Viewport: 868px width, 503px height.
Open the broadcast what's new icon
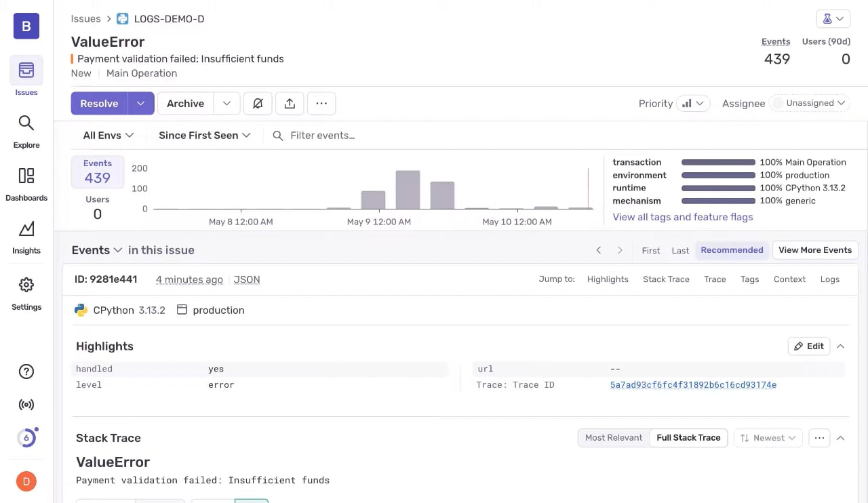(x=26, y=405)
